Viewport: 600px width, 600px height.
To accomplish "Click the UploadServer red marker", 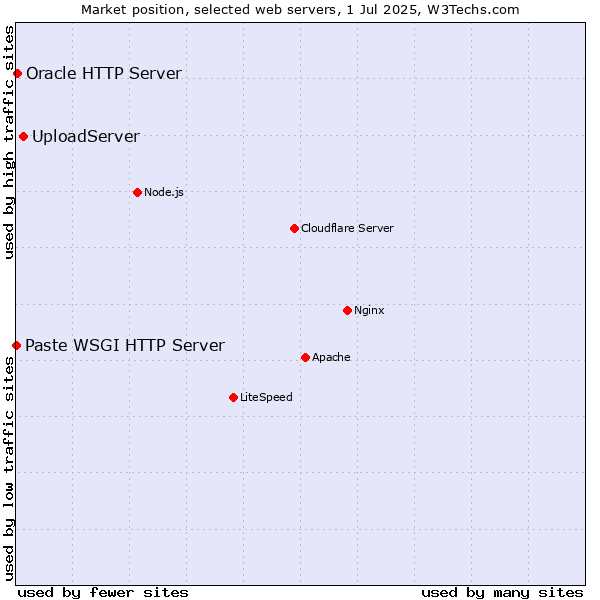I will point(23,137).
